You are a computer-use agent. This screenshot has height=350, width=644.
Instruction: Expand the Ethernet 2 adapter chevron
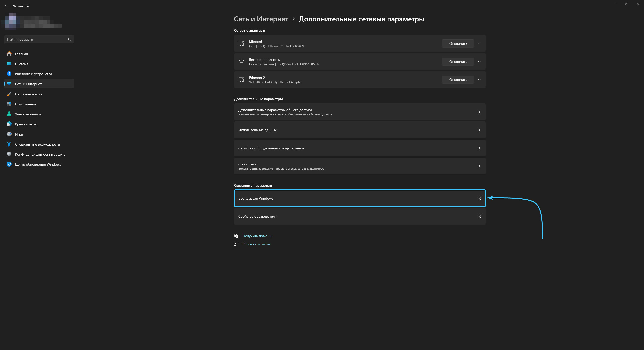coord(479,80)
